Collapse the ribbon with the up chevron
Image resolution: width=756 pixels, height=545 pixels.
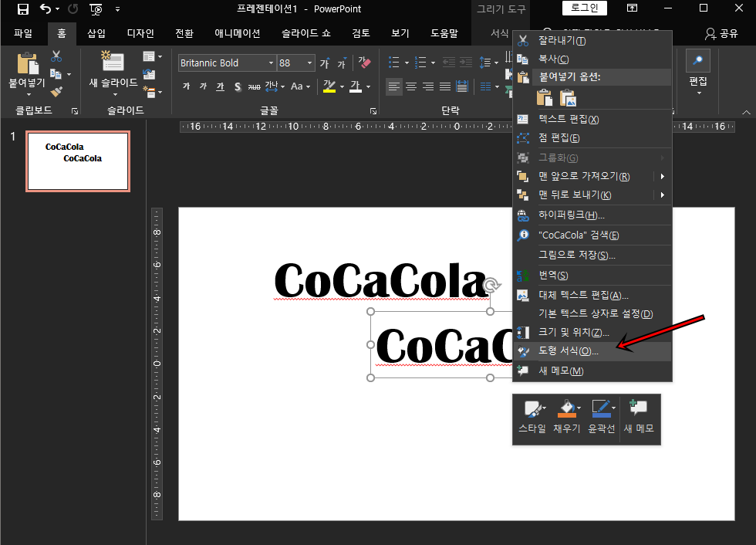pyautogui.click(x=746, y=113)
